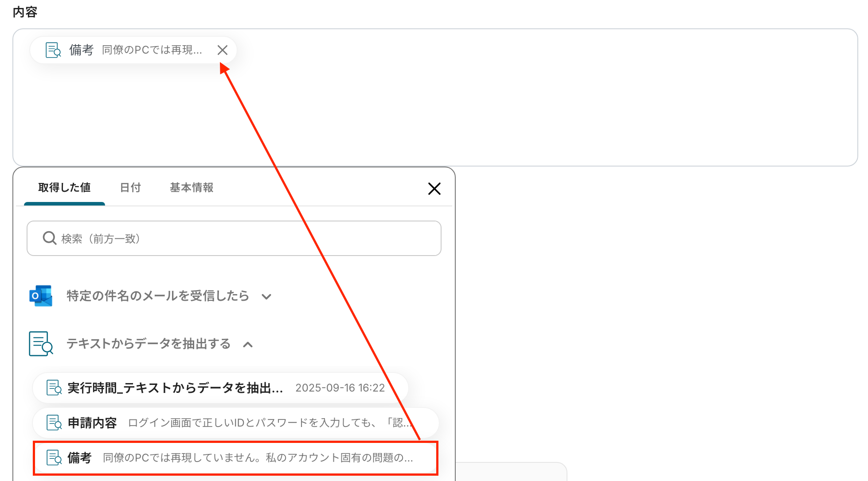868x481 pixels.
Task: Click the テキストからデータを抽出する document icon
Action: [41, 344]
